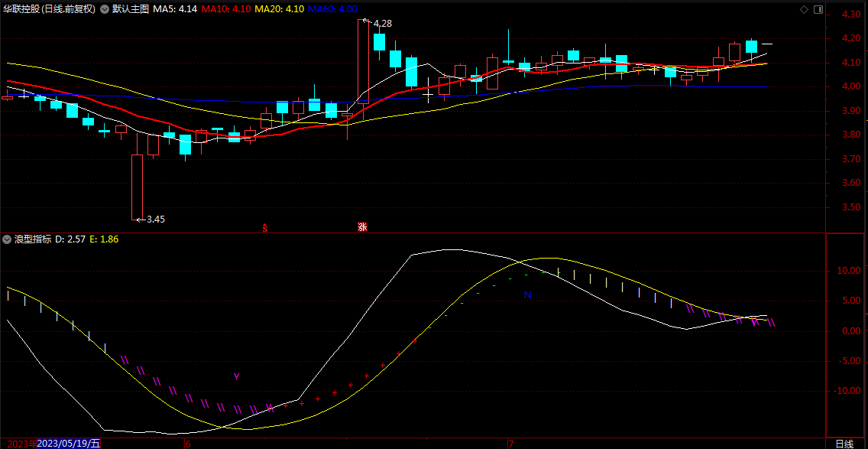
Task: Open the main chart dropdown arrow beside 默认主图
Action: pyautogui.click(x=104, y=9)
